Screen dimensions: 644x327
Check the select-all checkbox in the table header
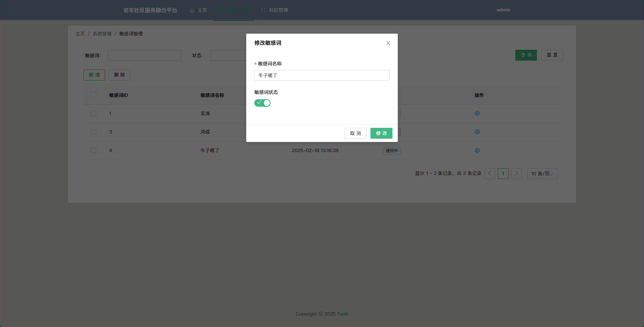(94, 95)
